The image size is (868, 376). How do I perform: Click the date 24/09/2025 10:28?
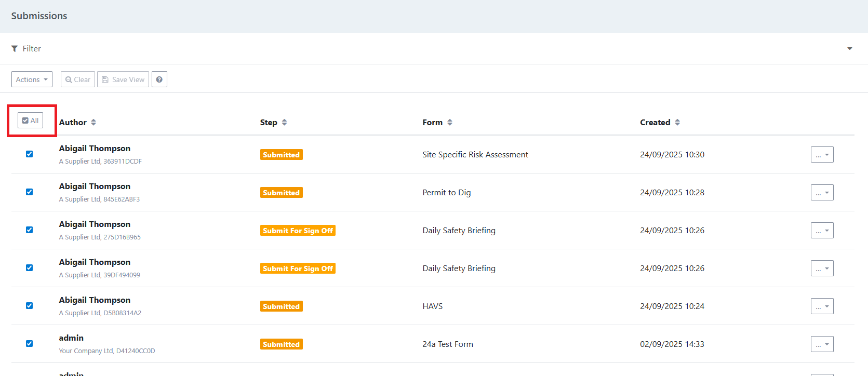(x=672, y=193)
